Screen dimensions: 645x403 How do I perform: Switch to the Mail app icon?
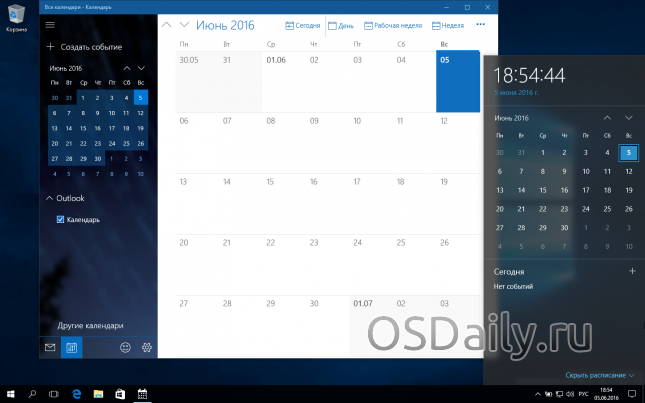coord(50,347)
